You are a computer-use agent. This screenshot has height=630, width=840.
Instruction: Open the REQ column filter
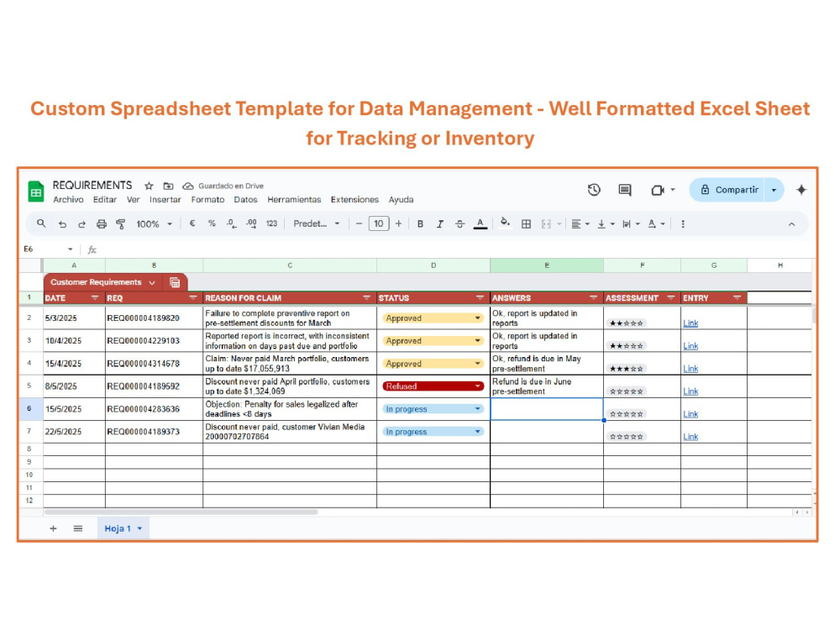(193, 298)
